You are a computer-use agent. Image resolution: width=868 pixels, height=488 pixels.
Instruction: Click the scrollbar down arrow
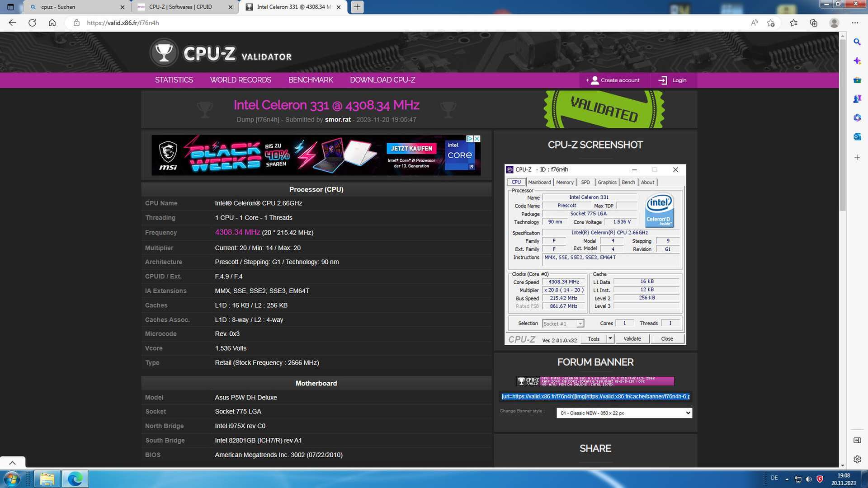pos(842,465)
